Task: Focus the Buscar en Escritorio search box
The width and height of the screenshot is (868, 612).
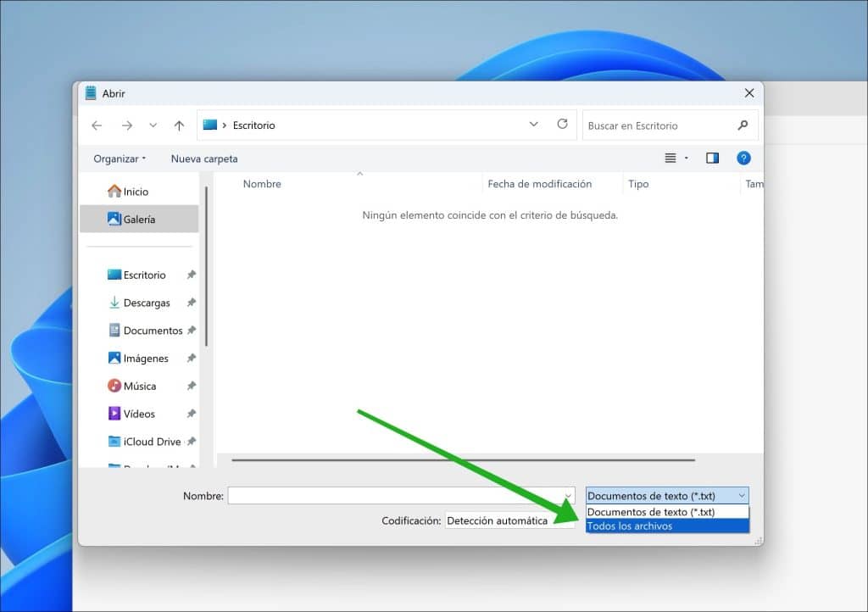Action: [x=670, y=125]
